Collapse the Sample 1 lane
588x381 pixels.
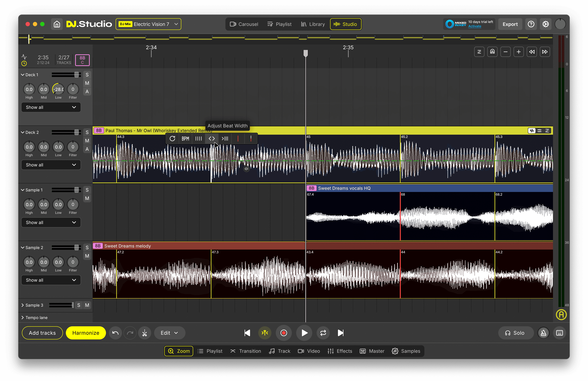click(x=23, y=190)
